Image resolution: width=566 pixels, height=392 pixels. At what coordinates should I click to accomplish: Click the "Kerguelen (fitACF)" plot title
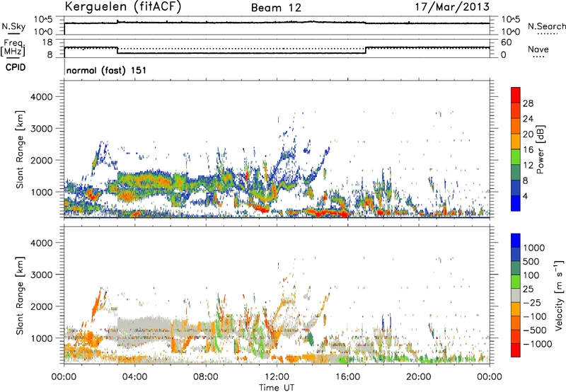122,7
